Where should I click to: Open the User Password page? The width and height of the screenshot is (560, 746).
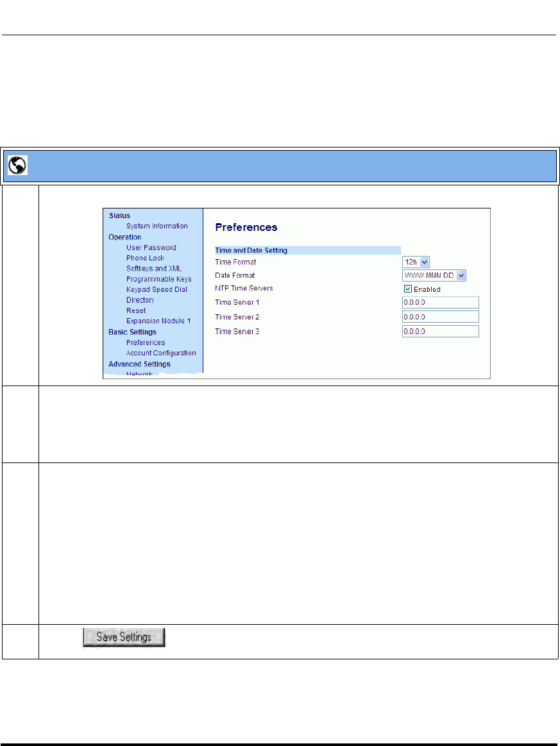point(151,248)
